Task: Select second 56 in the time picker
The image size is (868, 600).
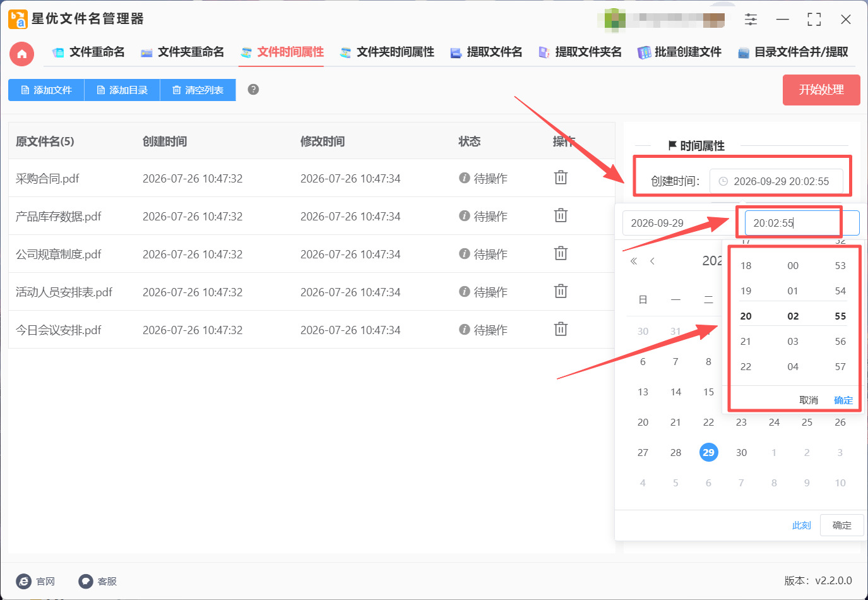Action: 840,341
